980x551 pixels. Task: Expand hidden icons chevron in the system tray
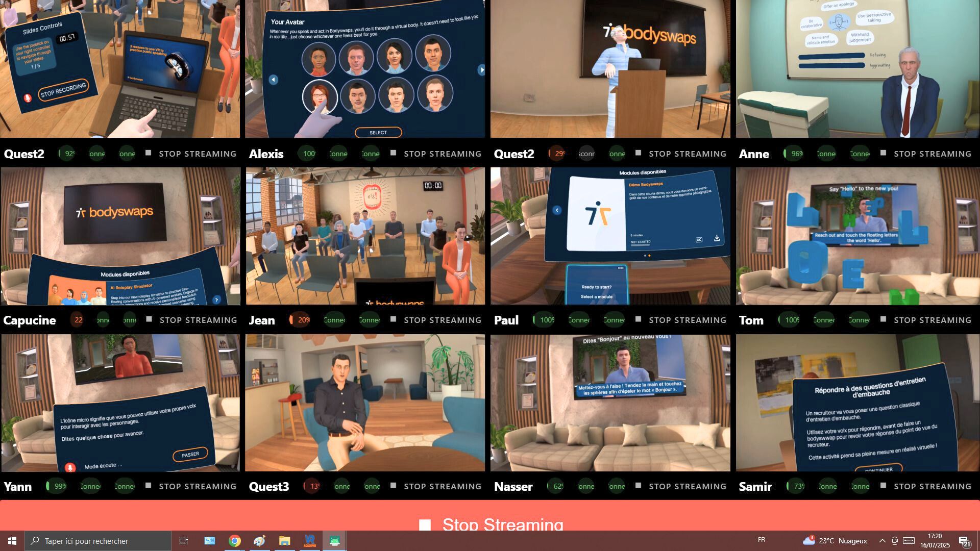point(881,540)
